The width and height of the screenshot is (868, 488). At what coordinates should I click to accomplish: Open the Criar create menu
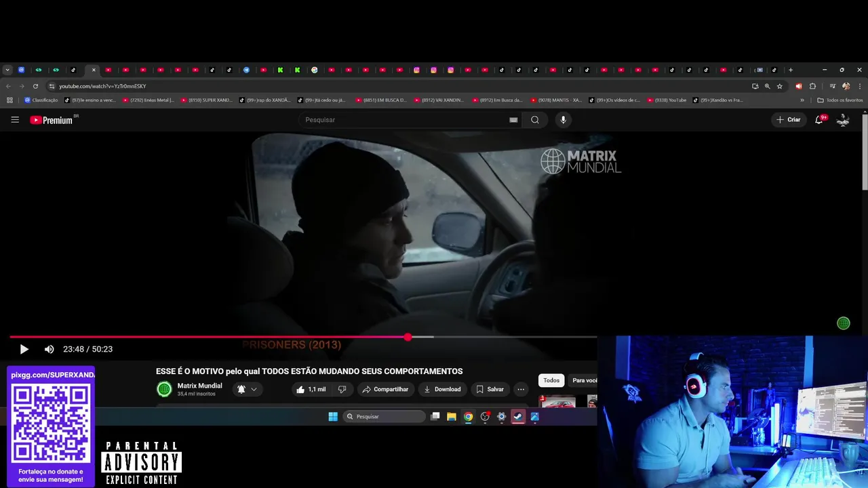[789, 120]
